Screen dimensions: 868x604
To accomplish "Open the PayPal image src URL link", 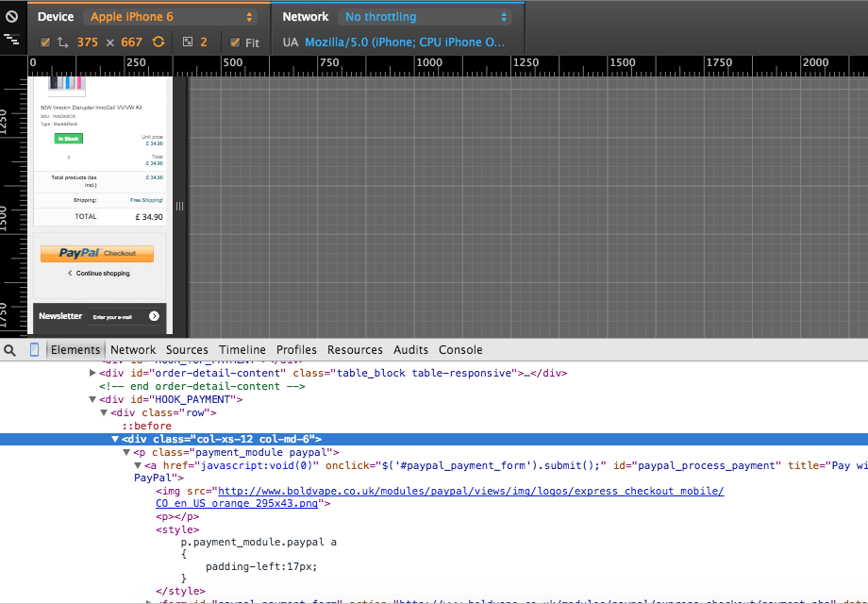I will pyautogui.click(x=440, y=497).
